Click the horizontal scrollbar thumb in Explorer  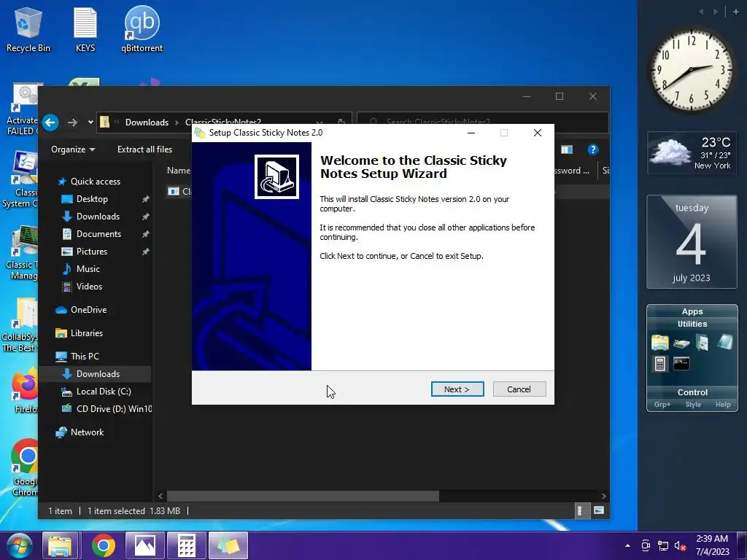pyautogui.click(x=303, y=496)
